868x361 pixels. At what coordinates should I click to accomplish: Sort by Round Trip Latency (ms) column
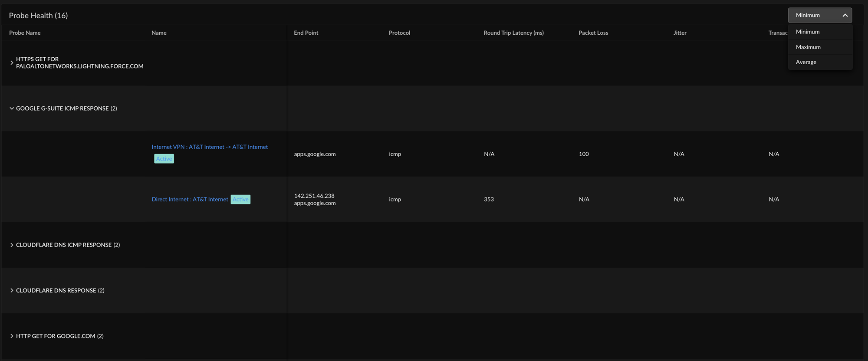[513, 33]
